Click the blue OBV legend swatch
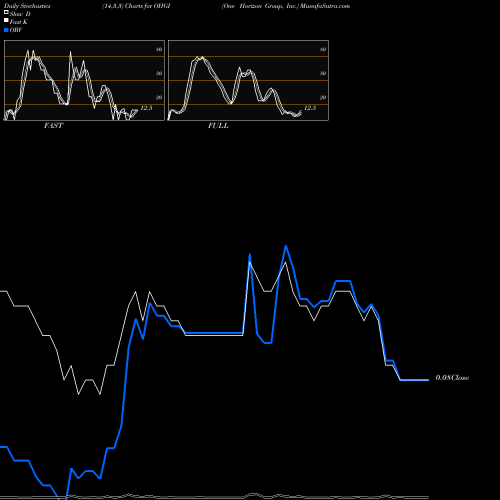The width and height of the screenshot is (500, 500). pyautogui.click(x=6, y=30)
